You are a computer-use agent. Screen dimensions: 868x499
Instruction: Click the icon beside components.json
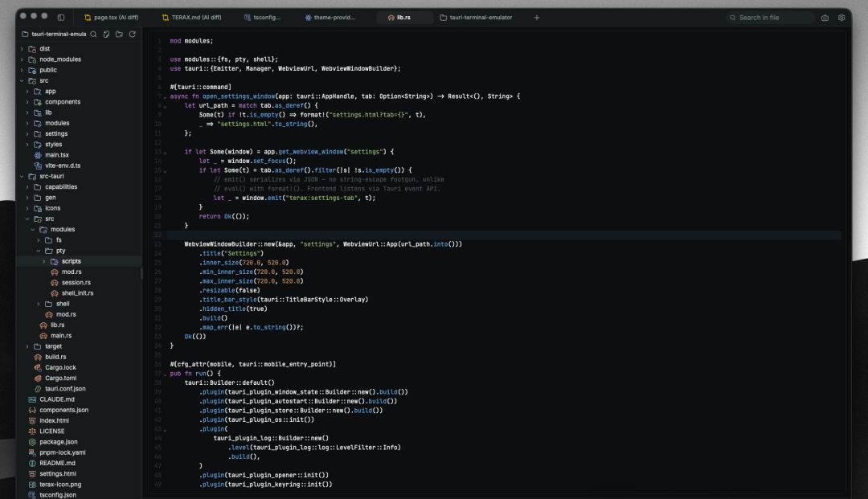click(32, 410)
